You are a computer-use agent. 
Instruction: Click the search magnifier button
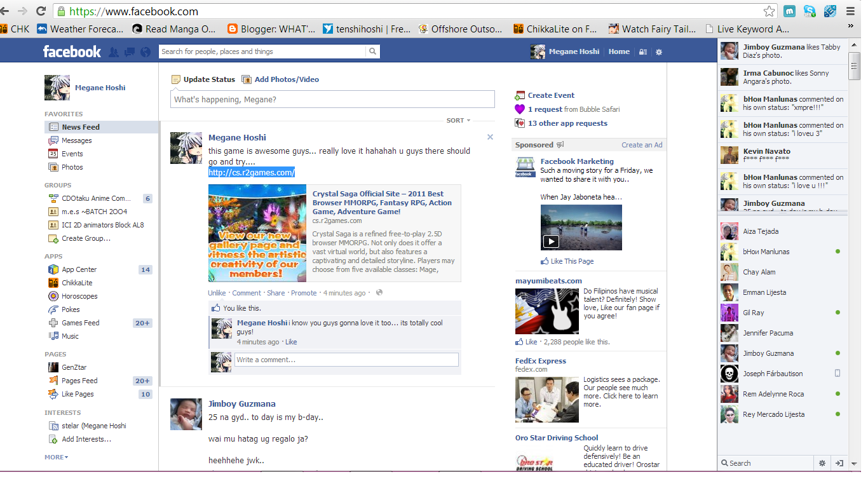coord(372,51)
